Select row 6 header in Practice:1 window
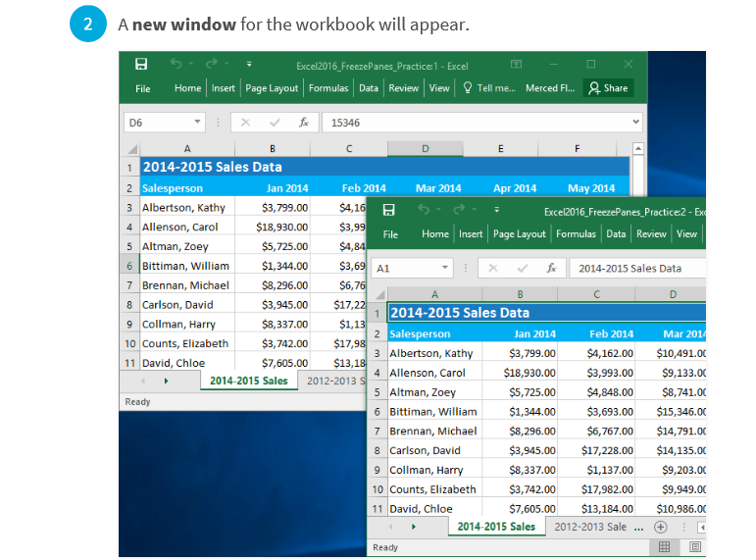The width and height of the screenshot is (756, 560). coord(129,266)
